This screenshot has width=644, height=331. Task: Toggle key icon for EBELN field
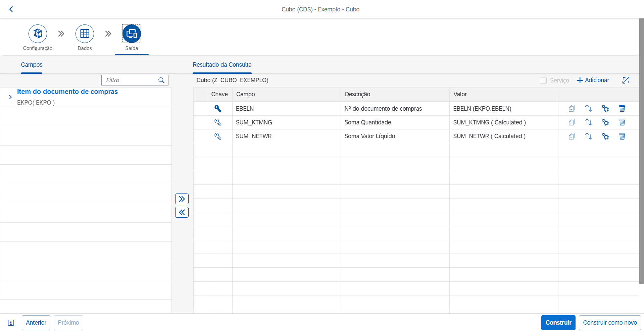pos(218,109)
